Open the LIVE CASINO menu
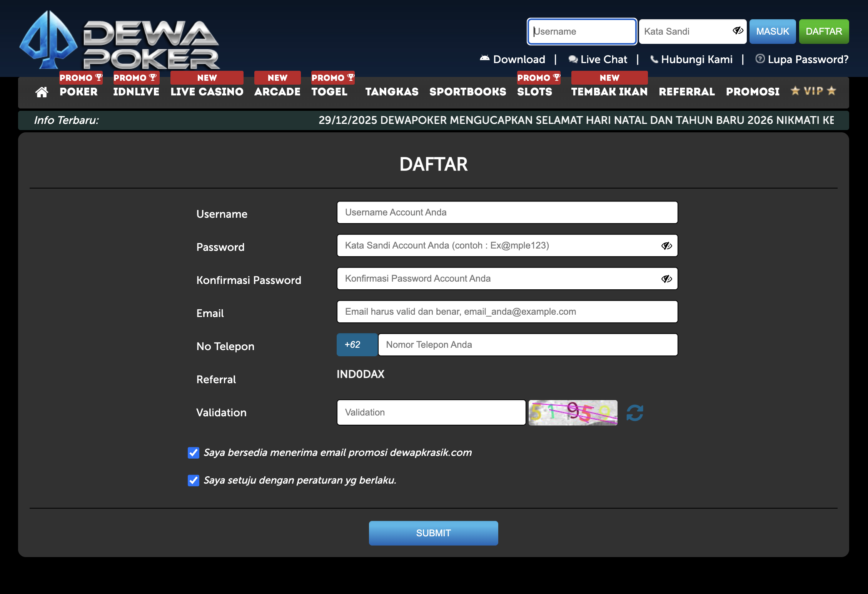Viewport: 868px width, 594px height. click(207, 92)
